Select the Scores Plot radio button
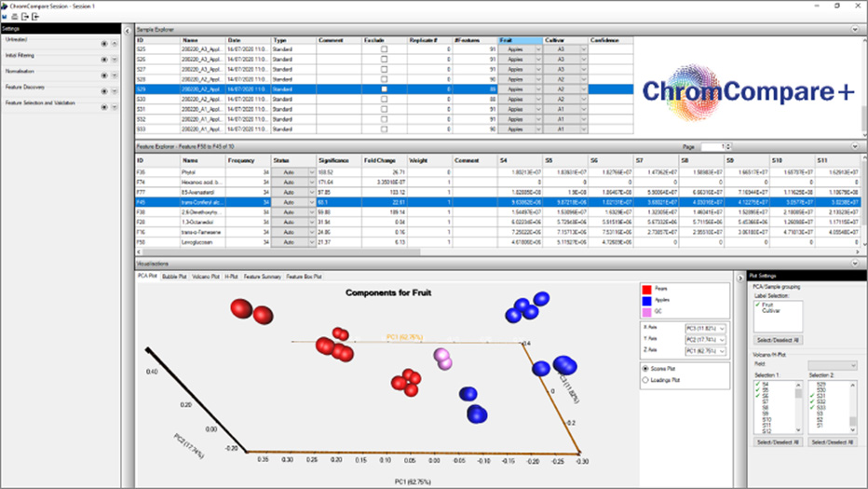 tap(645, 368)
